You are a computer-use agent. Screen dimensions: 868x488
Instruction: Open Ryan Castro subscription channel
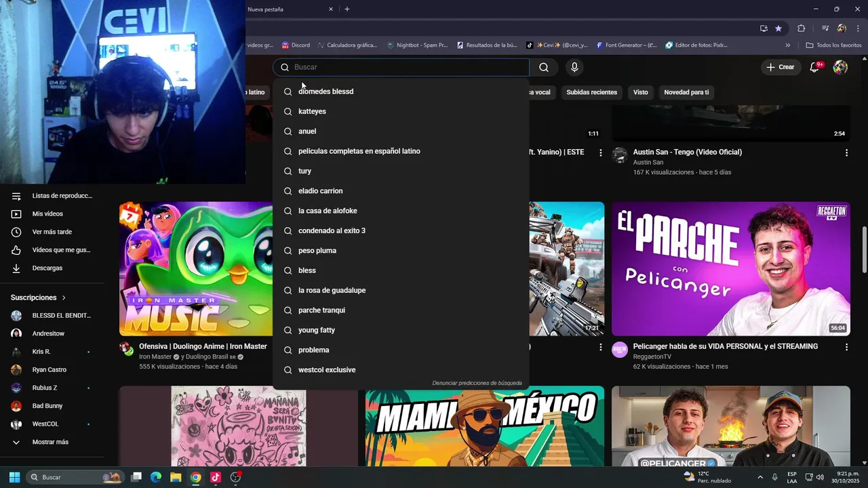pyautogui.click(x=52, y=370)
